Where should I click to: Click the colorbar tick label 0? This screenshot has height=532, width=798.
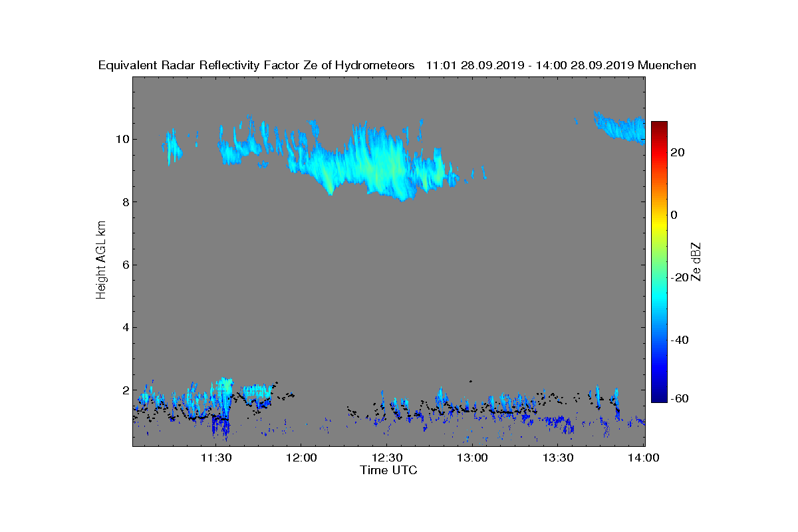point(674,215)
